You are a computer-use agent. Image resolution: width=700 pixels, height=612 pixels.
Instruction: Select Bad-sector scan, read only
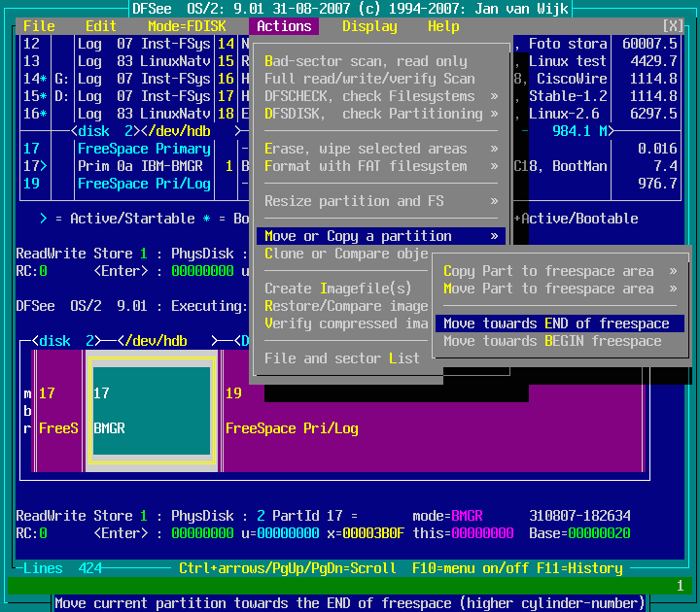pyautogui.click(x=366, y=61)
